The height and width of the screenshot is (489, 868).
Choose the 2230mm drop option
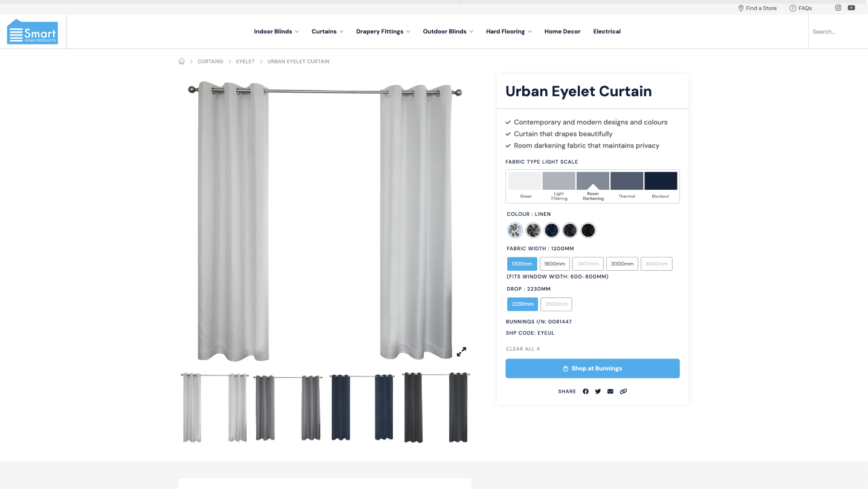click(x=522, y=304)
